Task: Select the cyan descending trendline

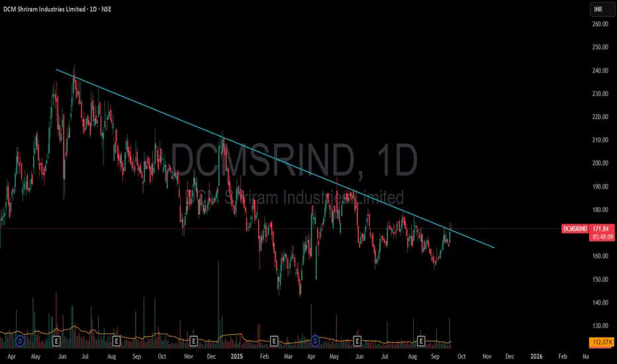Action: tap(275, 159)
